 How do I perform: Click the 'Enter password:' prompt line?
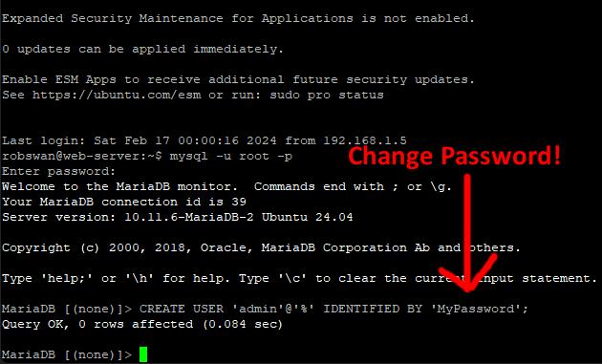(x=58, y=171)
